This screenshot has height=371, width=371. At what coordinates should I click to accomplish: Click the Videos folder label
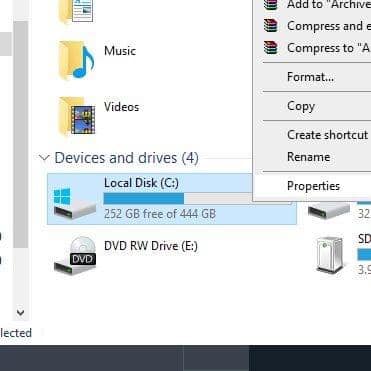tap(121, 107)
